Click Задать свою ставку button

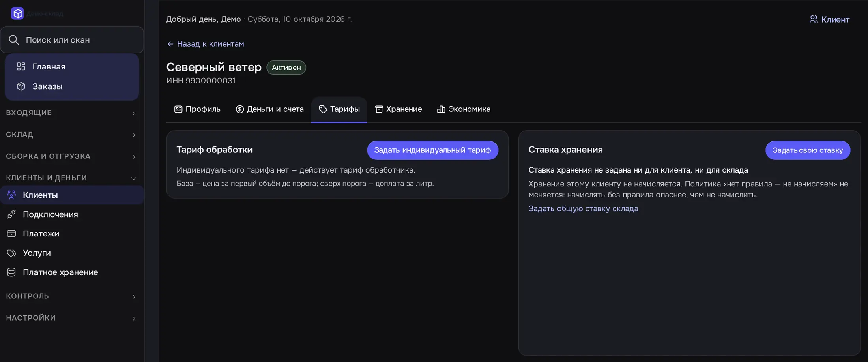click(808, 150)
